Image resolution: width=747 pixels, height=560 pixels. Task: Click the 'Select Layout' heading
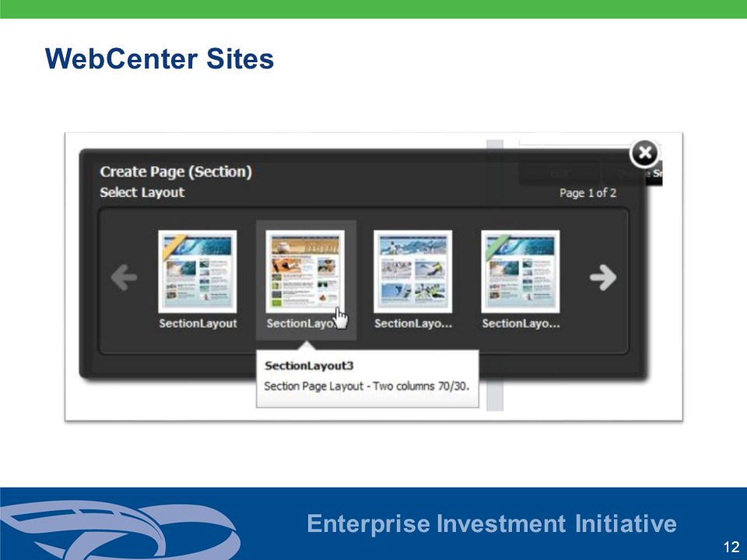(x=142, y=192)
